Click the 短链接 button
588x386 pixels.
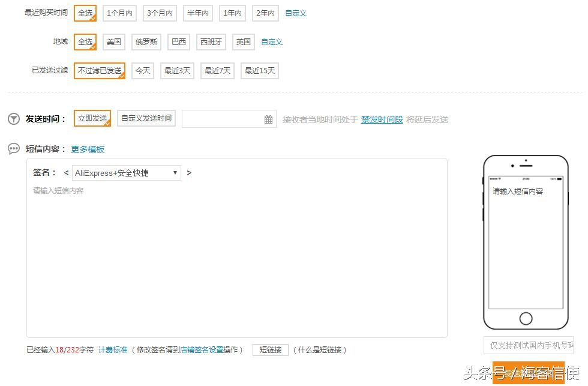pyautogui.click(x=270, y=349)
